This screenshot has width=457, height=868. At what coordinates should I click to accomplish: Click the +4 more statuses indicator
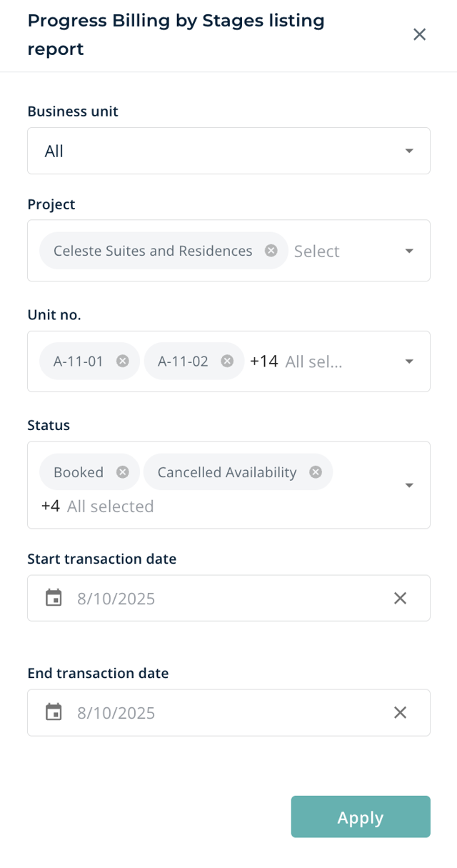[51, 507]
